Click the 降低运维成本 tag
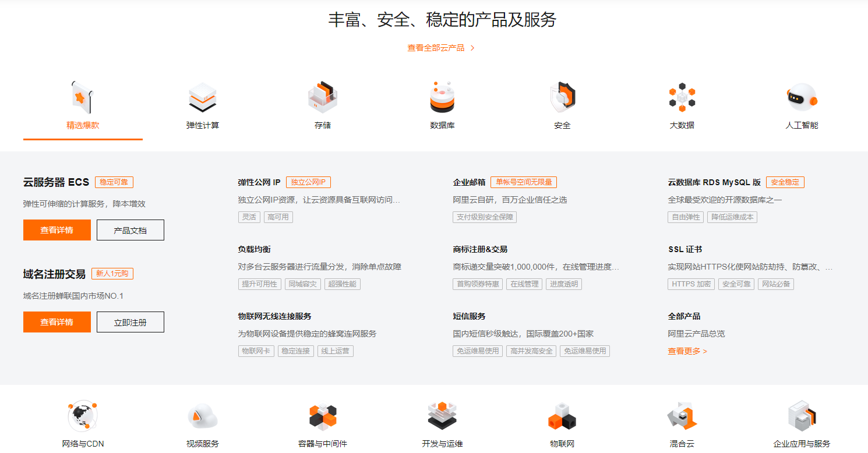The width and height of the screenshot is (868, 453). tap(732, 217)
